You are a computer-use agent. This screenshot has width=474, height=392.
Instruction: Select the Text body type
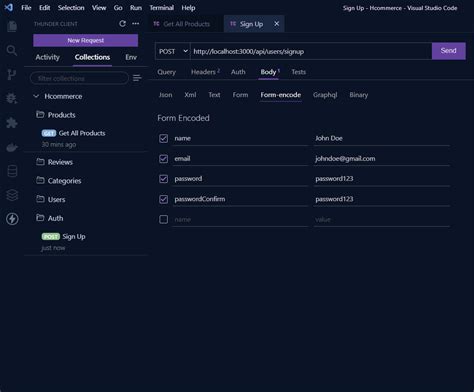coord(214,95)
